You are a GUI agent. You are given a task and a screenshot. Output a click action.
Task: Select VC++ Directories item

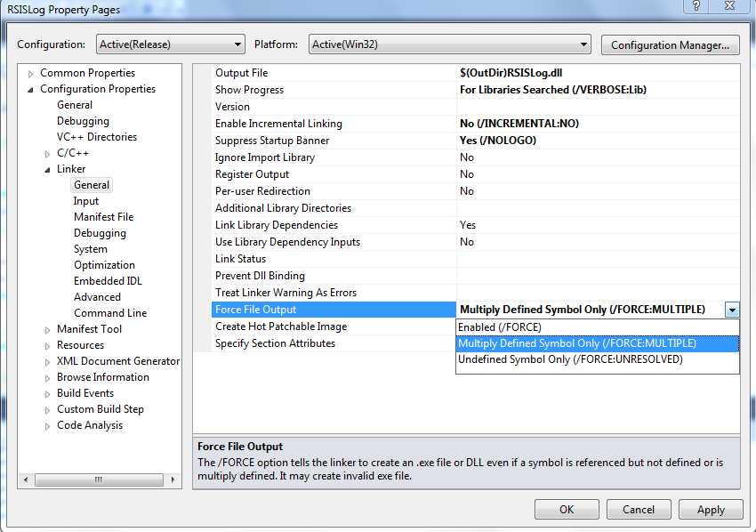(97, 136)
